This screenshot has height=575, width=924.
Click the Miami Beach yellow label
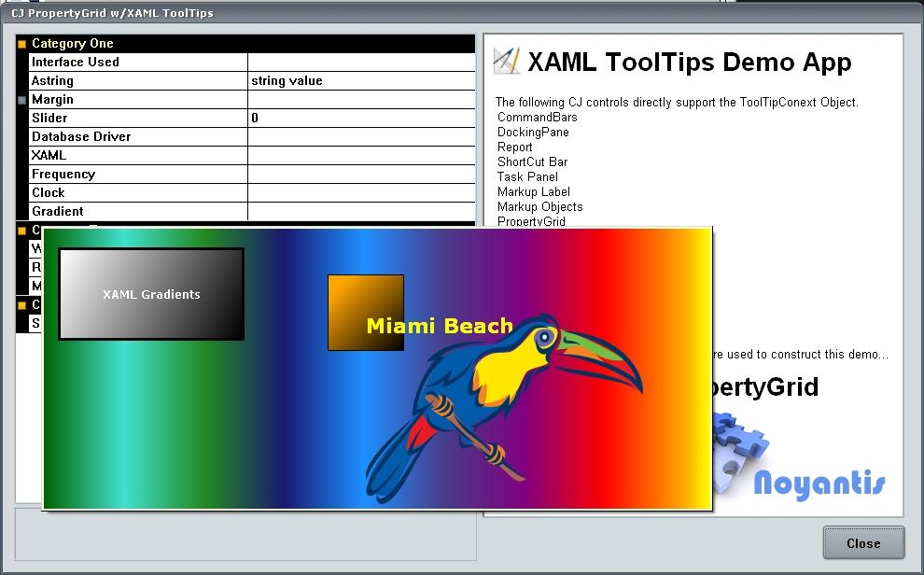tap(440, 326)
